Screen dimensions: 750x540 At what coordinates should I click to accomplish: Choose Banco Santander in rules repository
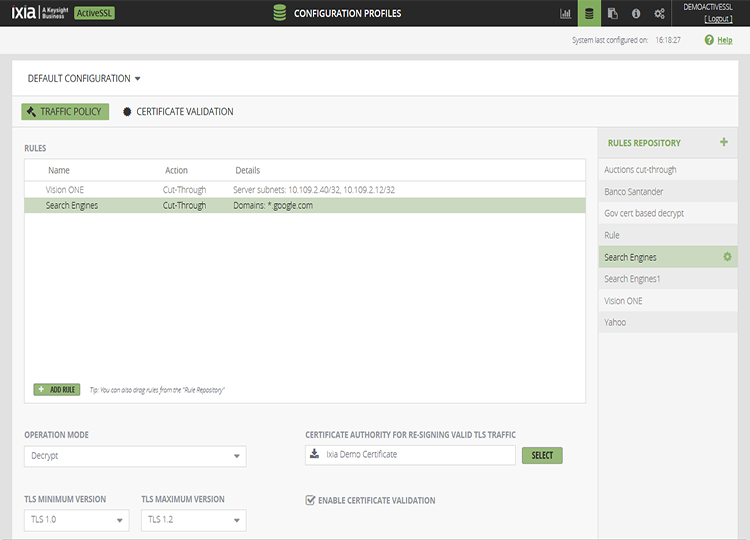tap(634, 191)
